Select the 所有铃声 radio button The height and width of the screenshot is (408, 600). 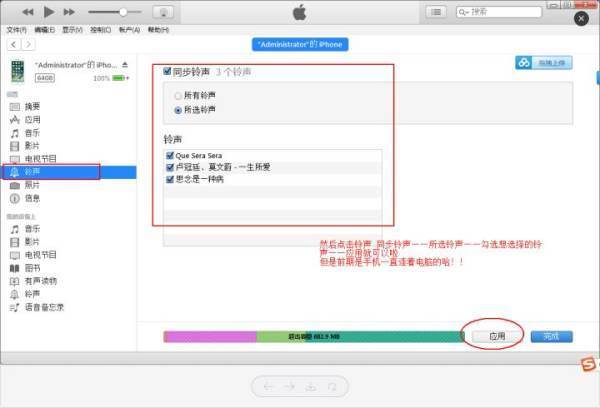tap(178, 95)
